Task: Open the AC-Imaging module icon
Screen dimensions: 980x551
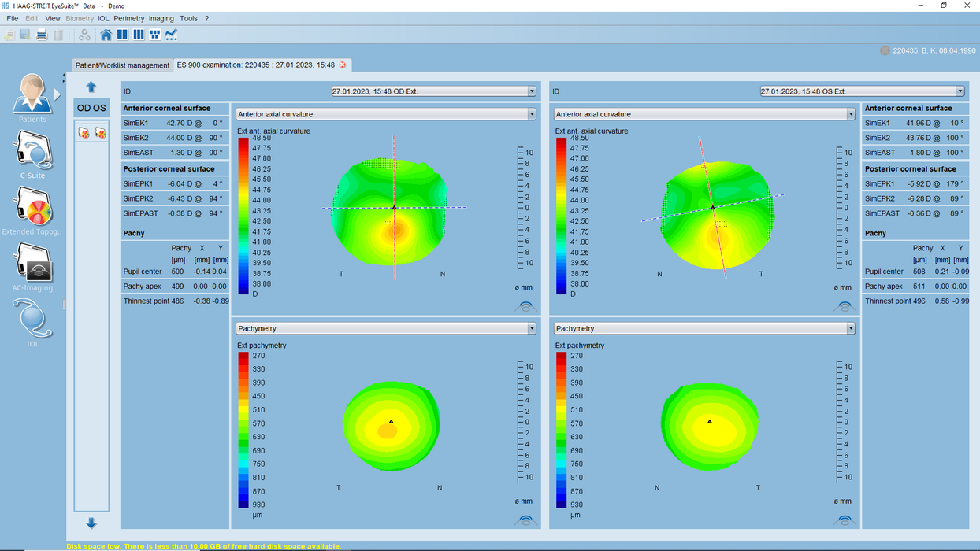Action: 32,265
